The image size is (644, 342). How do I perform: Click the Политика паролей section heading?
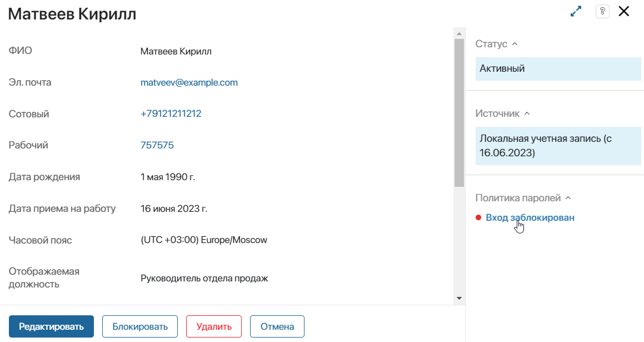(x=518, y=198)
